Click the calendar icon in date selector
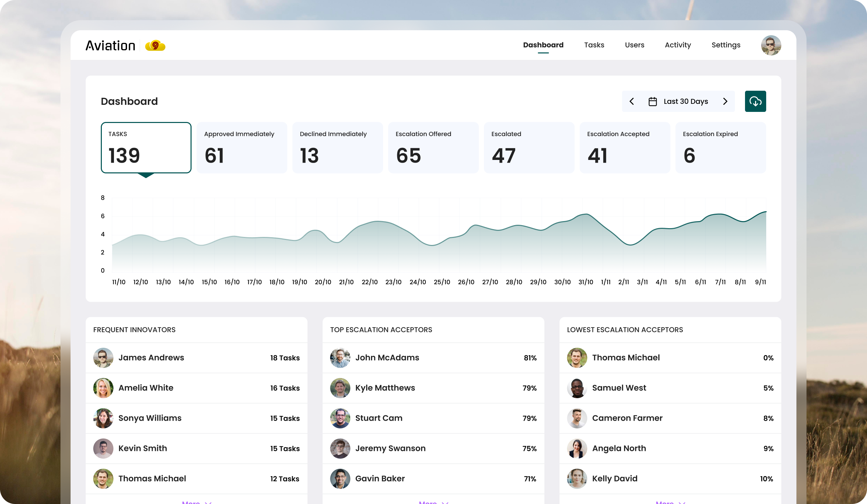This screenshot has height=504, width=867. (x=652, y=101)
